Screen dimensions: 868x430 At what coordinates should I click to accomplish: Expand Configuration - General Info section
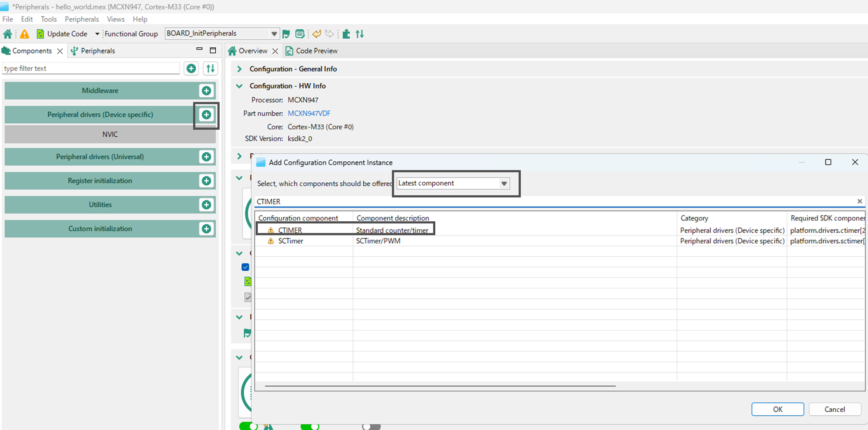pos(239,69)
